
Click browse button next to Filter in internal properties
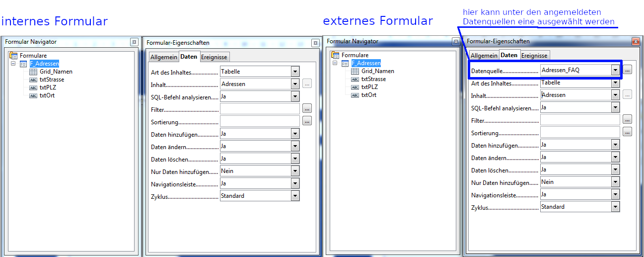pyautogui.click(x=307, y=108)
